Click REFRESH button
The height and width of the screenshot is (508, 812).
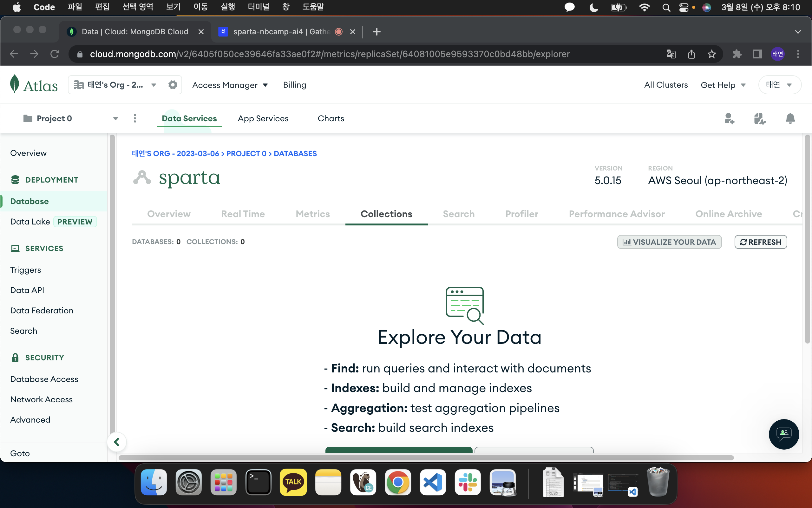pyautogui.click(x=761, y=242)
